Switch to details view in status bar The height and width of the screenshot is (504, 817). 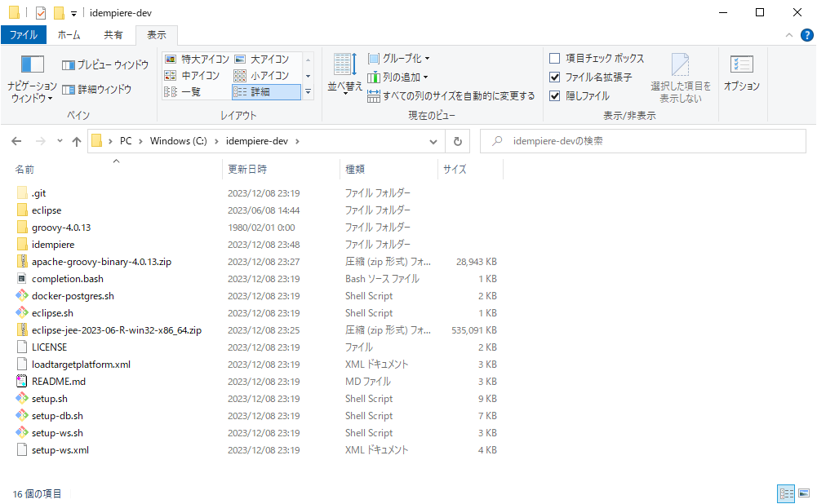(786, 493)
